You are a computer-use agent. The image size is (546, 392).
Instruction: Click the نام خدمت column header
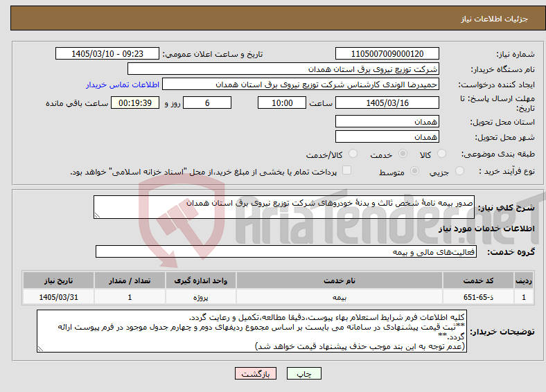(x=339, y=280)
